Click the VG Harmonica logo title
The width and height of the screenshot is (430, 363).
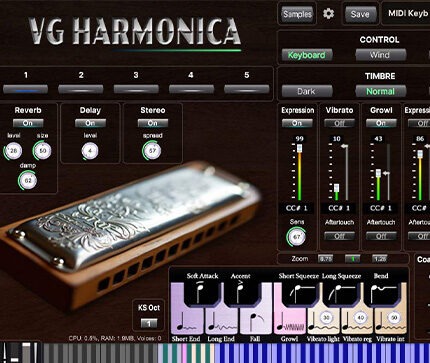[x=135, y=31]
